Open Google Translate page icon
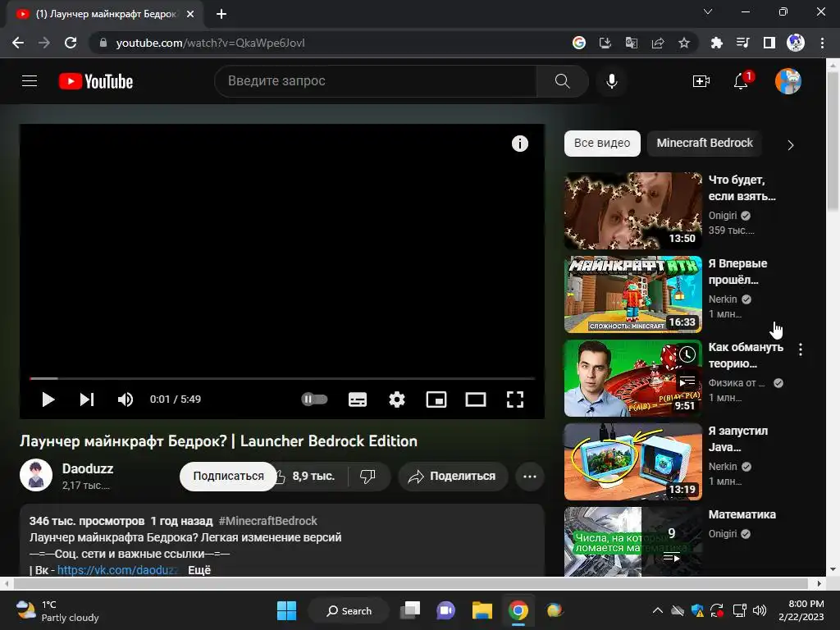Image resolution: width=840 pixels, height=630 pixels. [632, 43]
